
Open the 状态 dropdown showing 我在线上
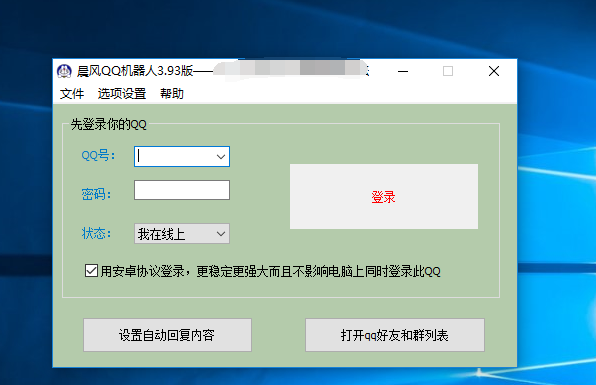click(182, 234)
